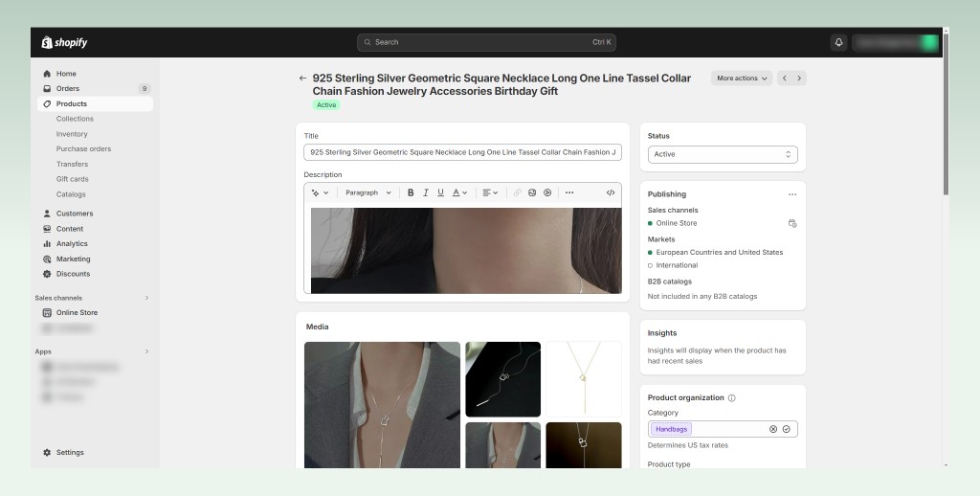Click European Countries and United States market
This screenshot has width=980, height=496.
pos(719,253)
